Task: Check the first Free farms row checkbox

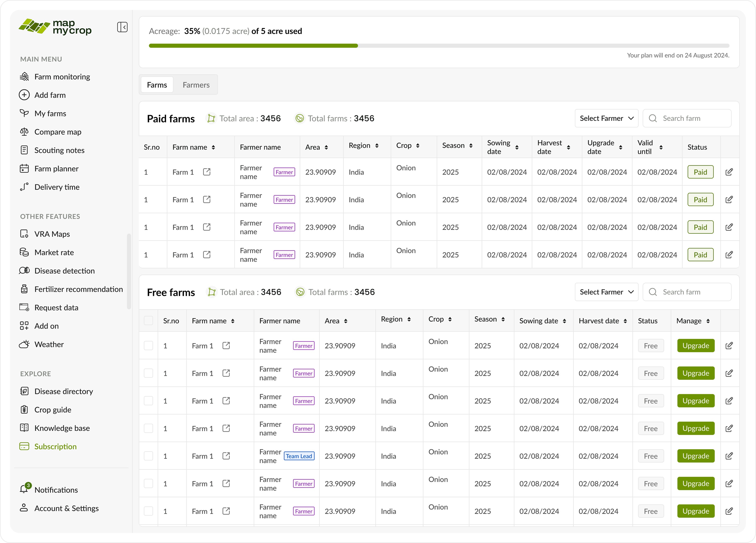Action: (x=148, y=346)
